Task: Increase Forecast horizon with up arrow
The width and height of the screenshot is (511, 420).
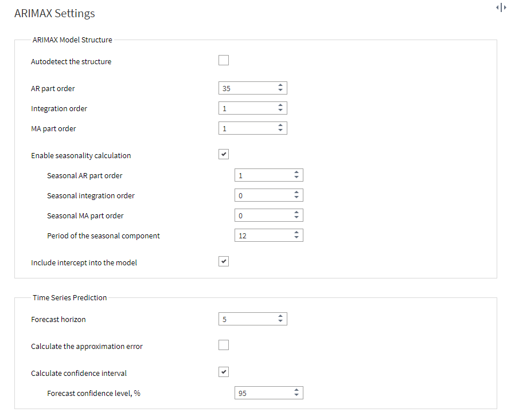Action: (x=280, y=316)
